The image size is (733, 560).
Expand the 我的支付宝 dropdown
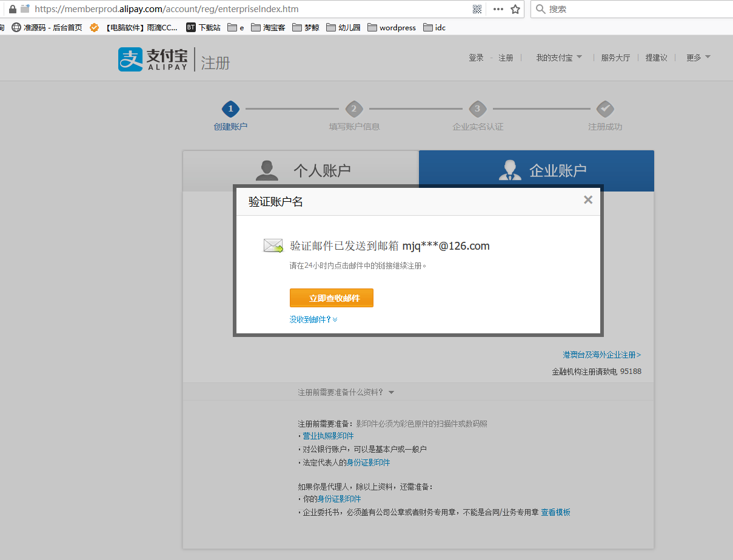click(x=559, y=58)
